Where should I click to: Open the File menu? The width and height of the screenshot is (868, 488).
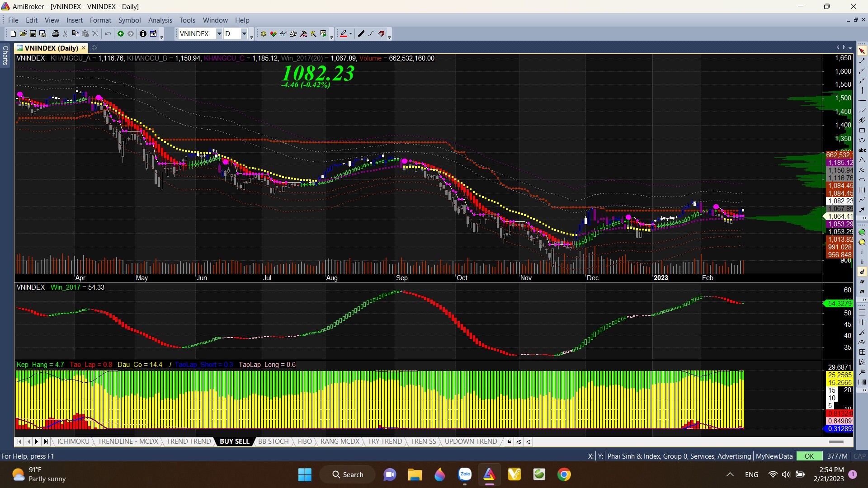13,20
